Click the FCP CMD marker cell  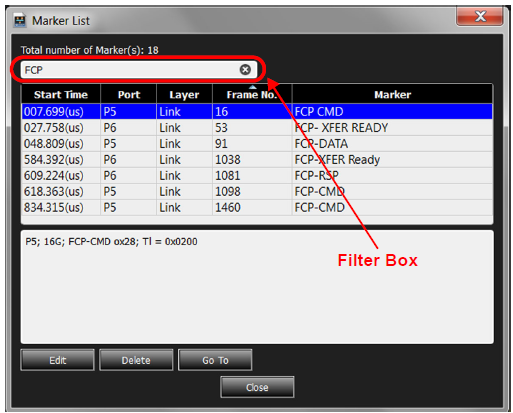point(392,112)
